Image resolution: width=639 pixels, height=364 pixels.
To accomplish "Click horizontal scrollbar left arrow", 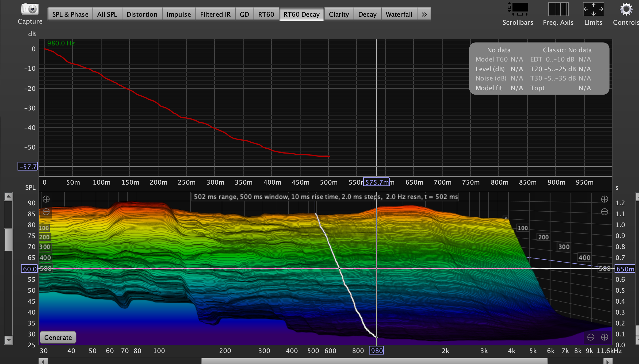I will click(x=43, y=361).
